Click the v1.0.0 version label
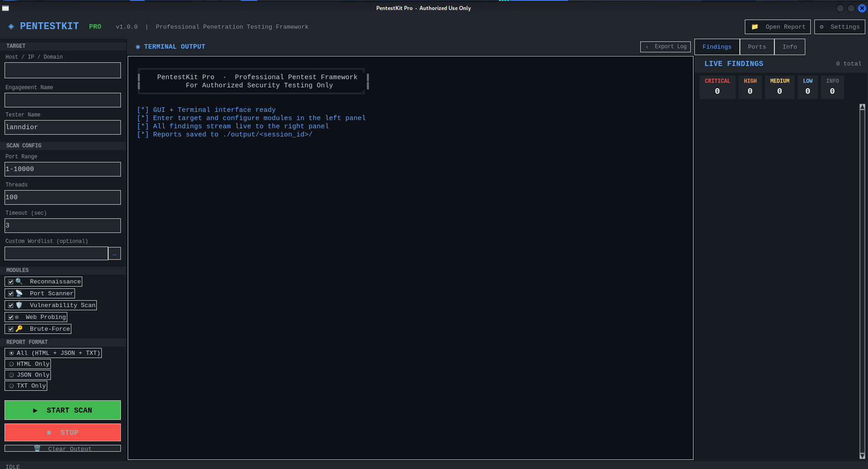This screenshot has width=868, height=469. click(x=127, y=27)
